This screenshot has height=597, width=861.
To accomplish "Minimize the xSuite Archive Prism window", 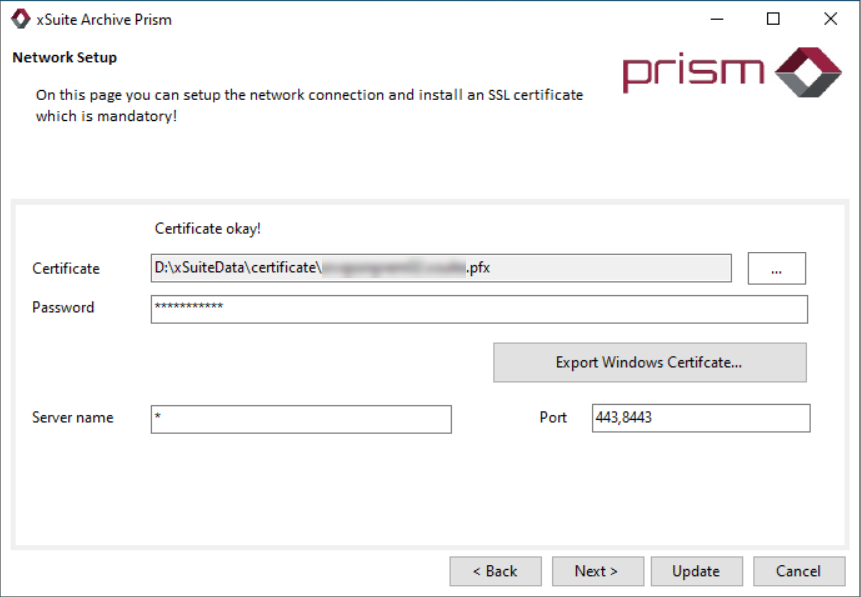I will (715, 19).
